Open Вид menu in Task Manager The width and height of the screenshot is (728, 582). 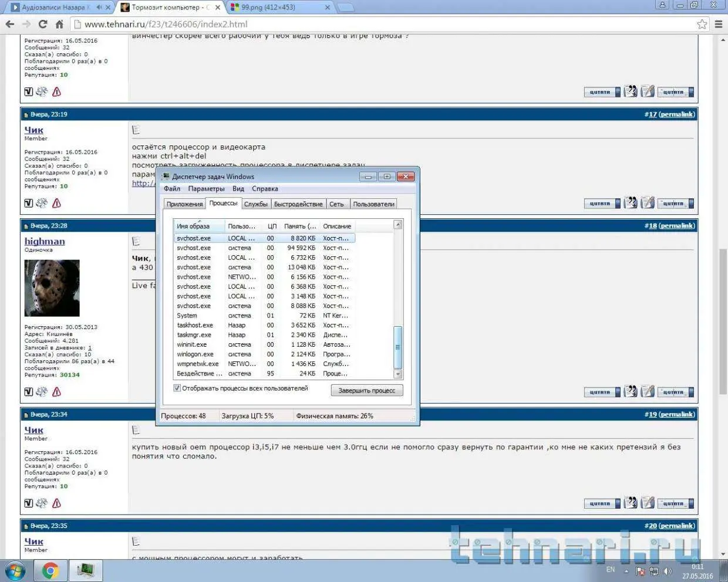coord(238,189)
